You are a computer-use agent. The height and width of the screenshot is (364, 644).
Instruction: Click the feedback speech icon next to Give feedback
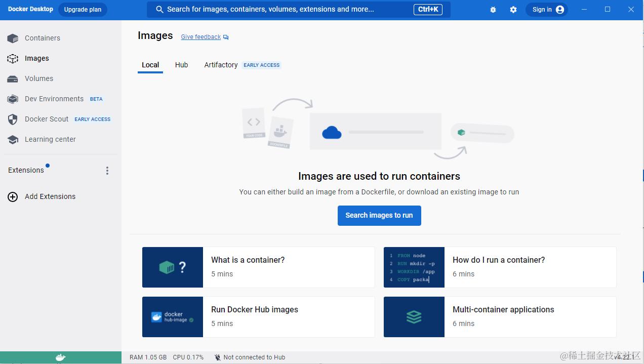point(226,37)
